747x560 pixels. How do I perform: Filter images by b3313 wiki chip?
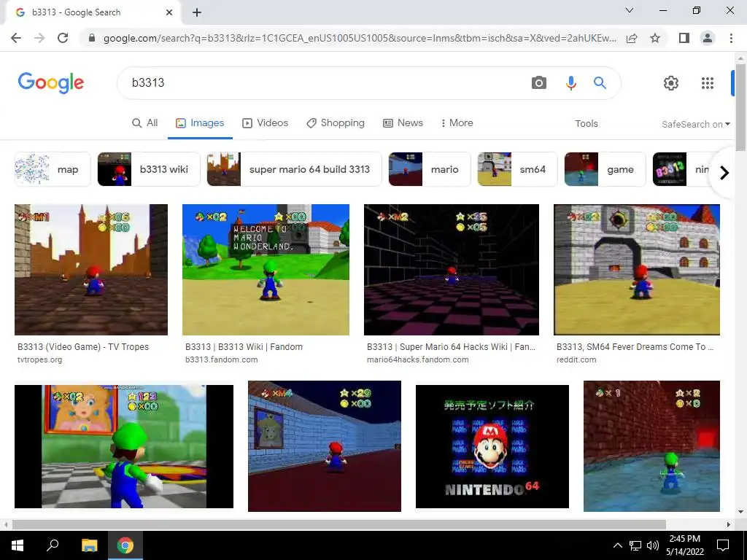(149, 169)
